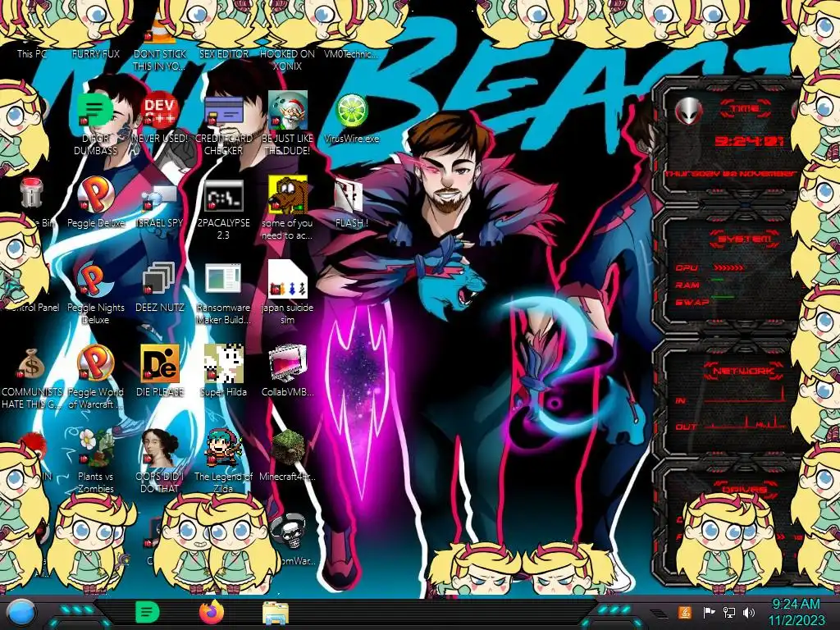Select the SYSTEM header in the widget
Image resolution: width=840 pixels, height=630 pixels.
745,239
